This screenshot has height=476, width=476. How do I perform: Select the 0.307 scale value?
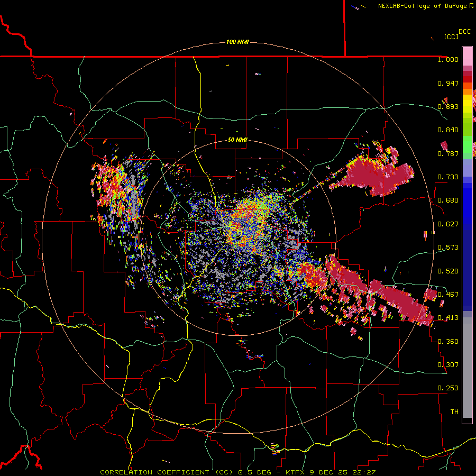tap(448, 365)
